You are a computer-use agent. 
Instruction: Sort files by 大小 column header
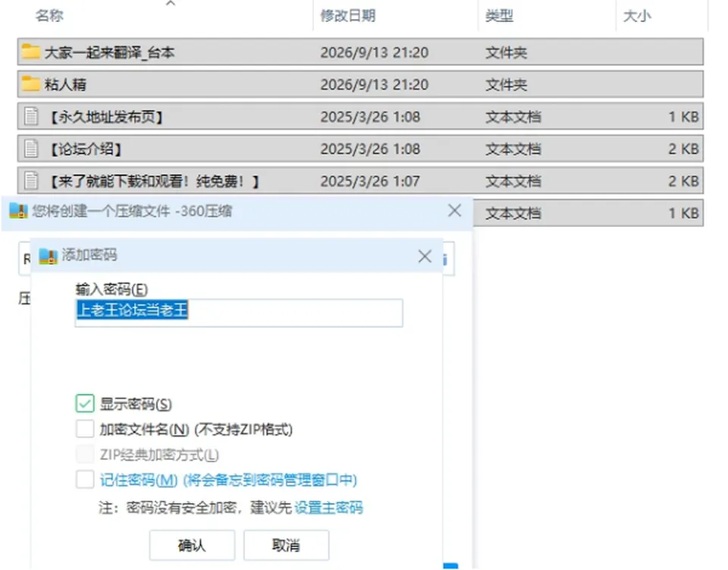[637, 16]
